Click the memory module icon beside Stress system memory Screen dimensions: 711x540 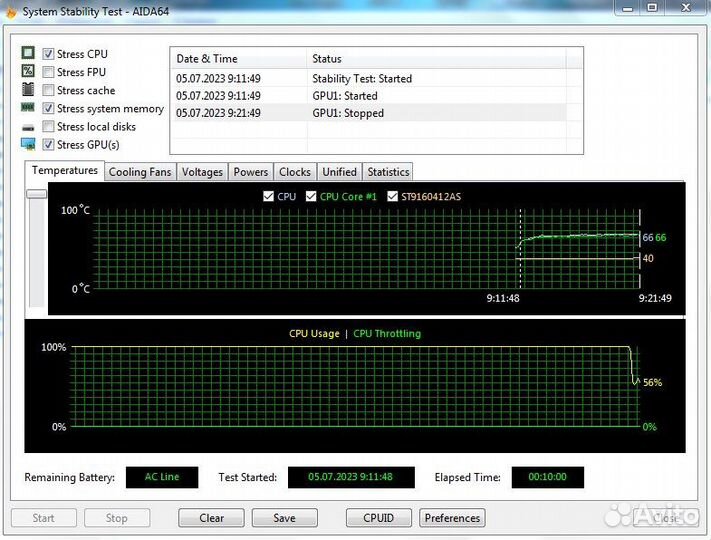point(28,108)
